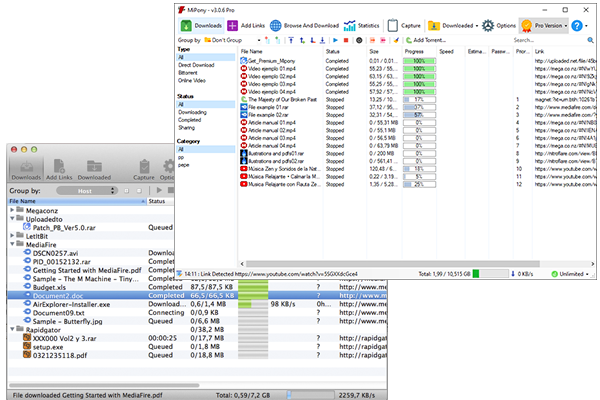Open dropdown arrow beside Help icon
The height and width of the screenshot is (400, 600).
tap(587, 26)
